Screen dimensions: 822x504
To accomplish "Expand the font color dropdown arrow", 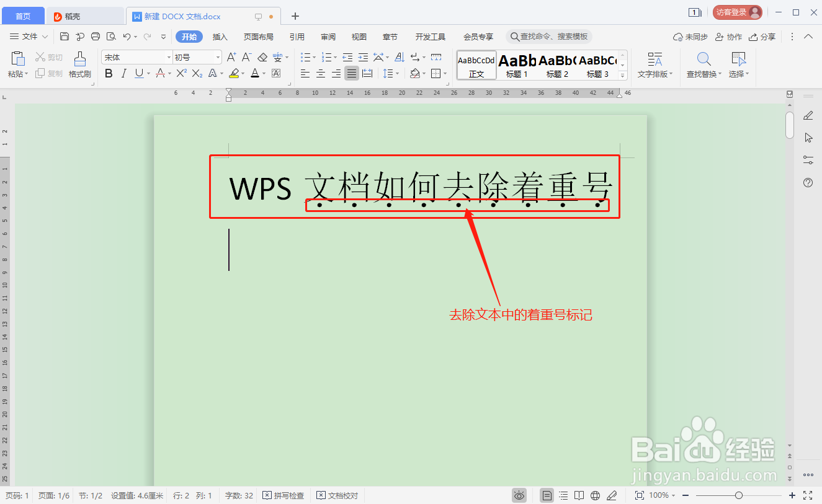I will click(x=264, y=74).
